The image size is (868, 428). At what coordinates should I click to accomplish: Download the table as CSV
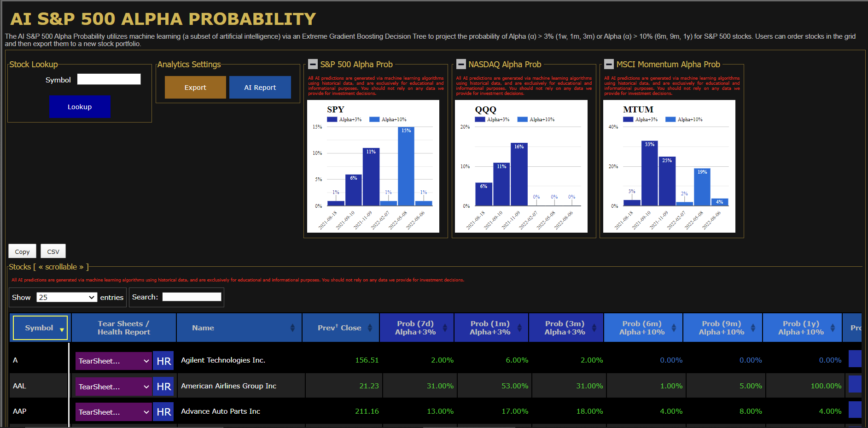(53, 252)
